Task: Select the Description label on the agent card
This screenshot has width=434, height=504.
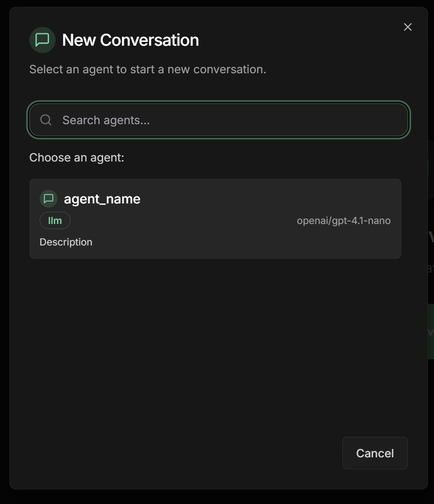Action: [66, 242]
